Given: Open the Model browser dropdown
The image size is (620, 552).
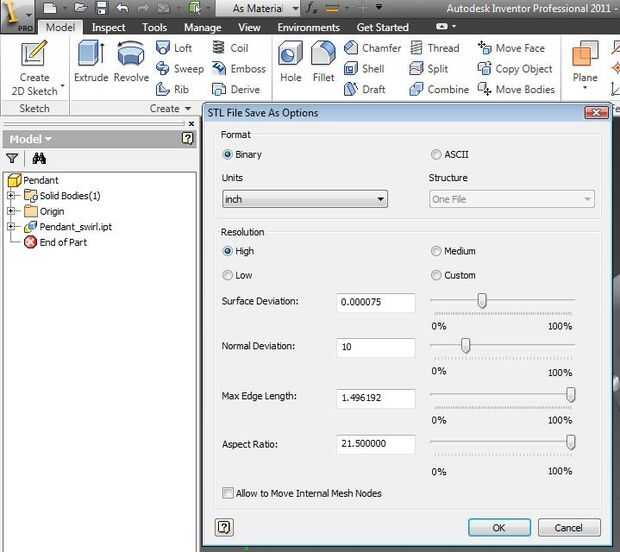Looking at the screenshot, I should (30, 139).
